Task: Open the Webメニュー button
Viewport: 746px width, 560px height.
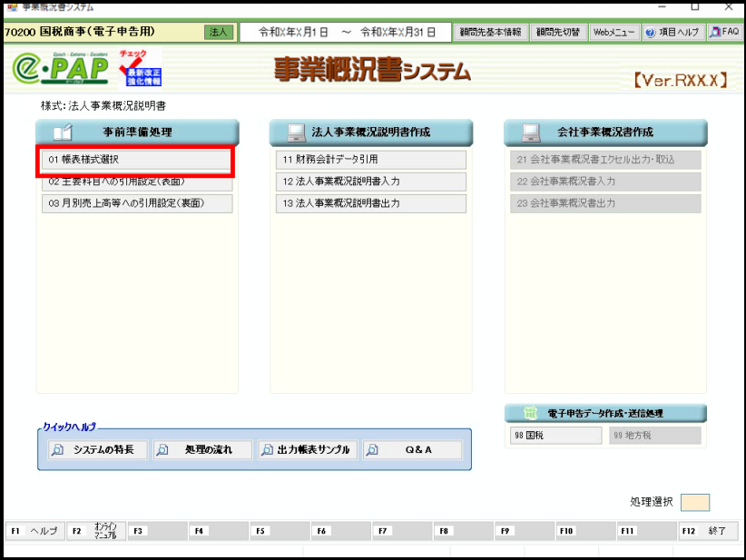Action: (614, 32)
